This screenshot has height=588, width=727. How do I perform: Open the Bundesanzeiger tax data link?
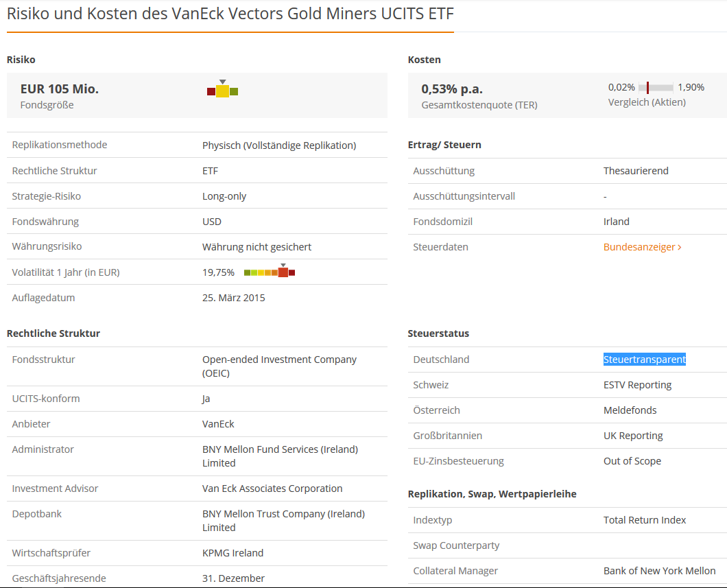pyautogui.click(x=639, y=247)
